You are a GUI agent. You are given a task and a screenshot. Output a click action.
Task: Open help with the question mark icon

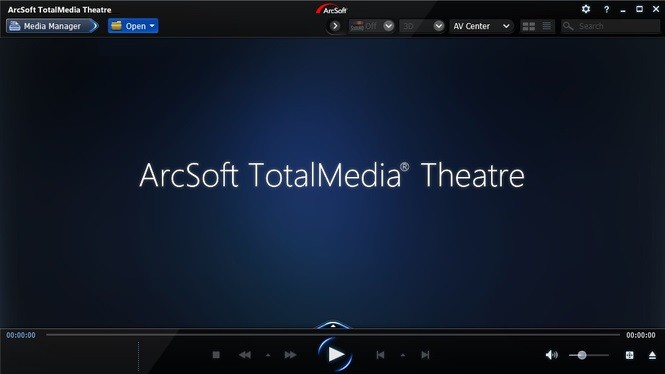click(606, 9)
